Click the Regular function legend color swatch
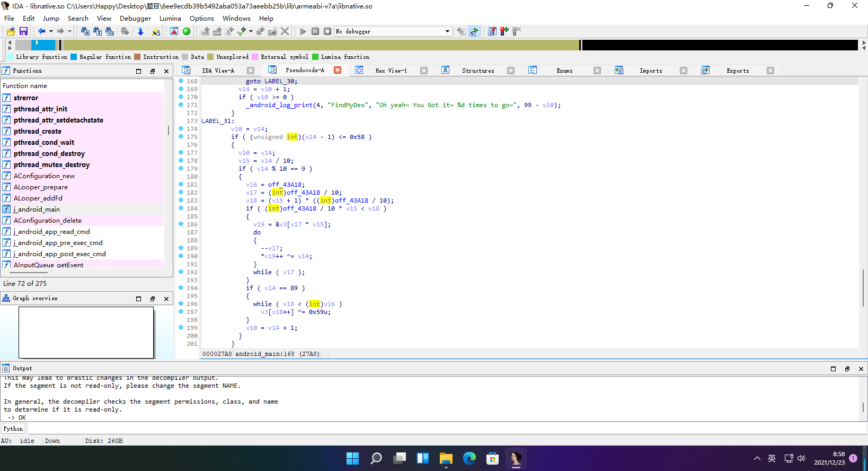The width and height of the screenshot is (868, 471). tap(74, 57)
